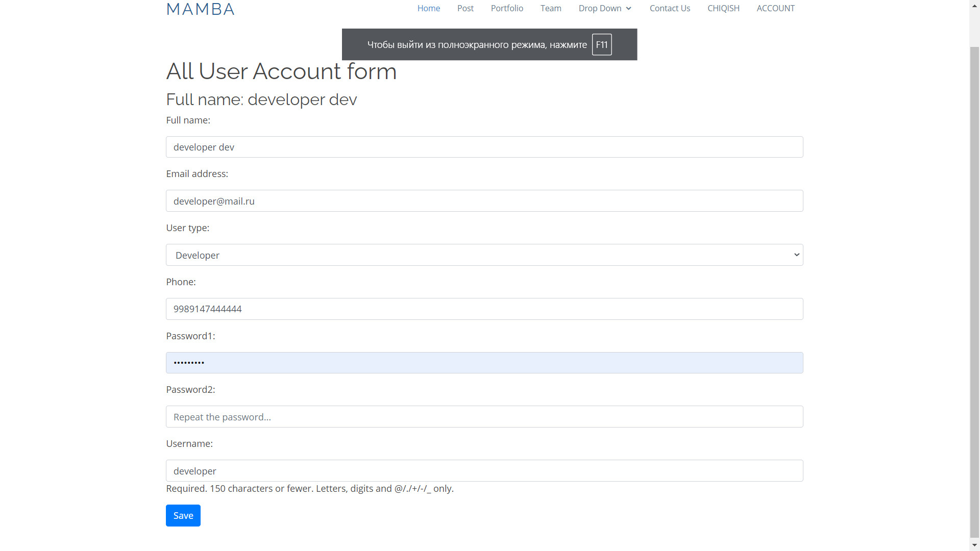The image size is (980, 551).
Task: Click the Repeat the password field
Action: point(484,417)
